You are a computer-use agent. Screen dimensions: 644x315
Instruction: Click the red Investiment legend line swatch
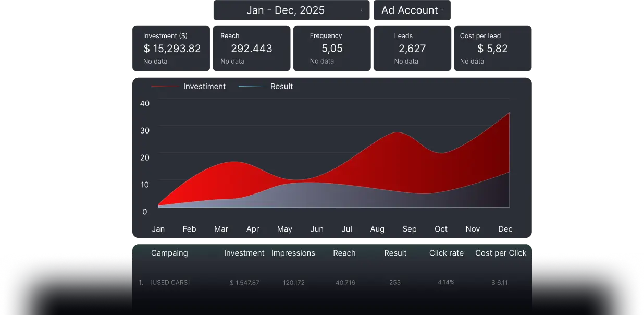(x=165, y=87)
